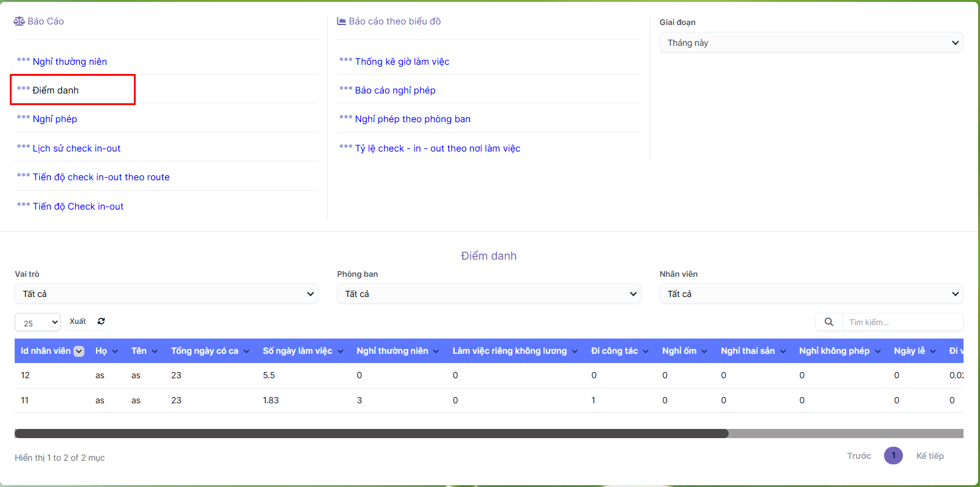980x487 pixels.
Task: Click the search magnifier icon
Action: pyautogui.click(x=829, y=322)
